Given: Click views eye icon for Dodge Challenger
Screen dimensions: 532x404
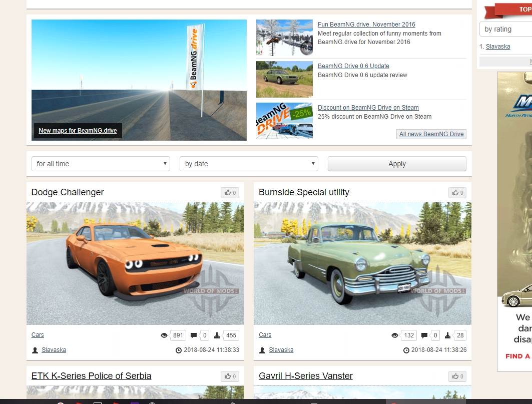Looking at the screenshot, I should click(164, 335).
